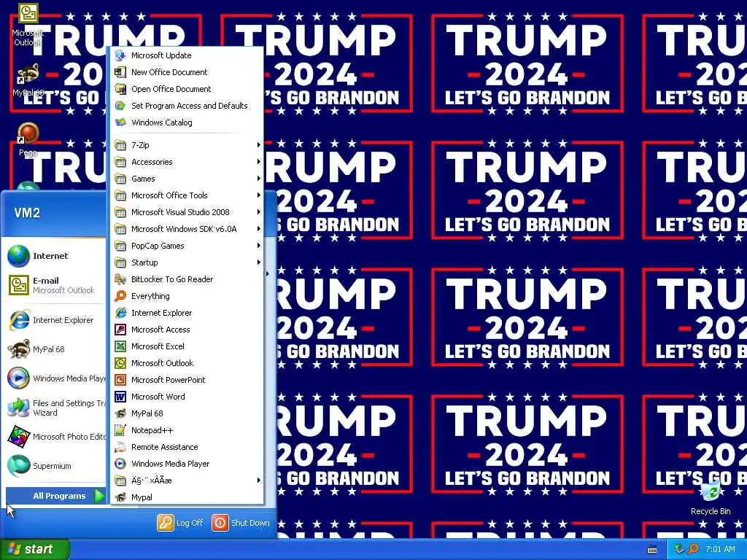
Task: Click the Everything tray icon (magnifier)
Action: coord(693,549)
